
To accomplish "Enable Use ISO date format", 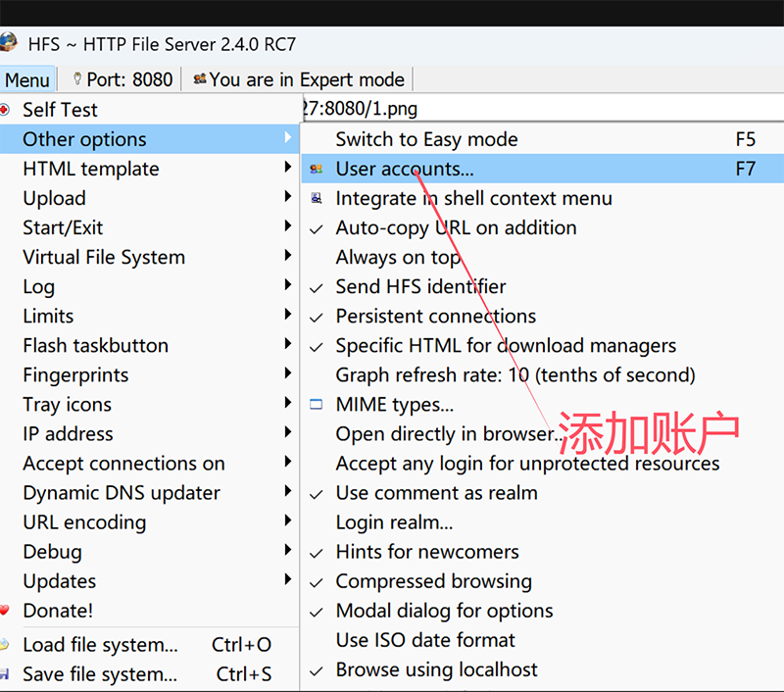I will point(543,640).
